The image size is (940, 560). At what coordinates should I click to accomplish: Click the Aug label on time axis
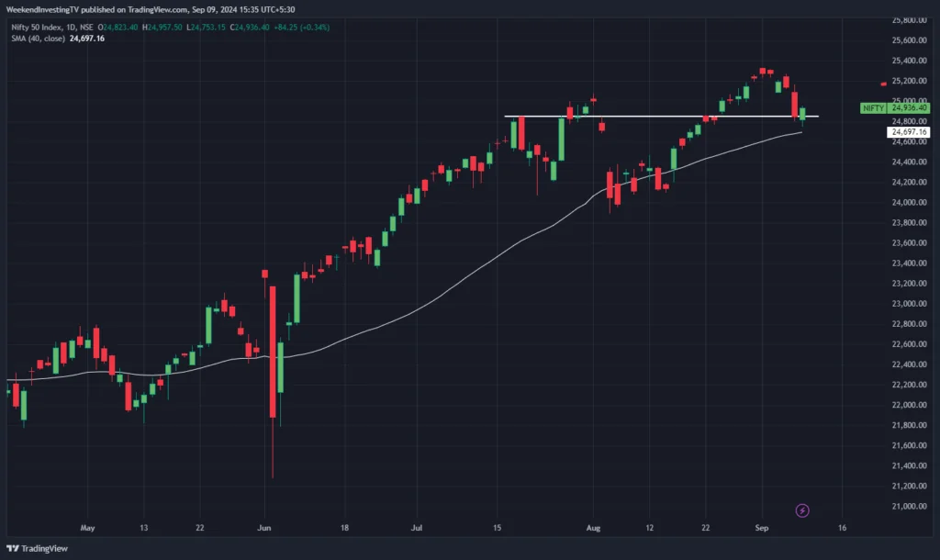pos(592,529)
